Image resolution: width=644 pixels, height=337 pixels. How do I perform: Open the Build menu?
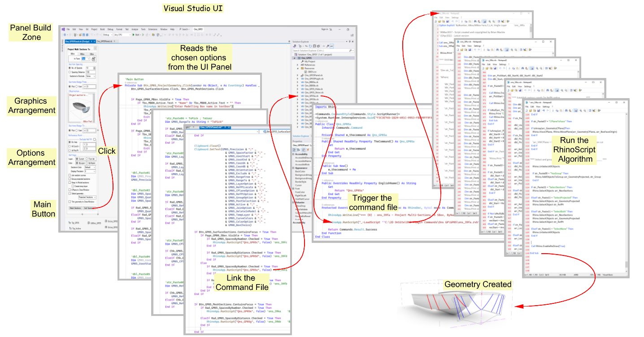click(x=102, y=29)
